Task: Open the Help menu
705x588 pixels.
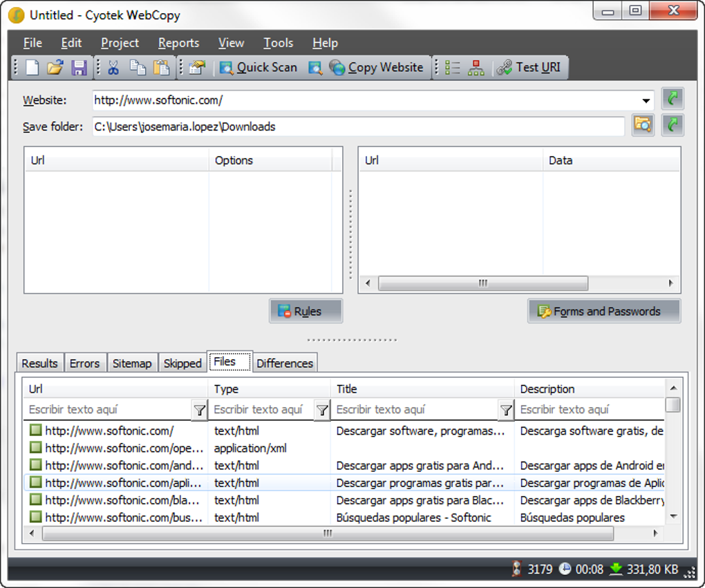Action: 325,43
